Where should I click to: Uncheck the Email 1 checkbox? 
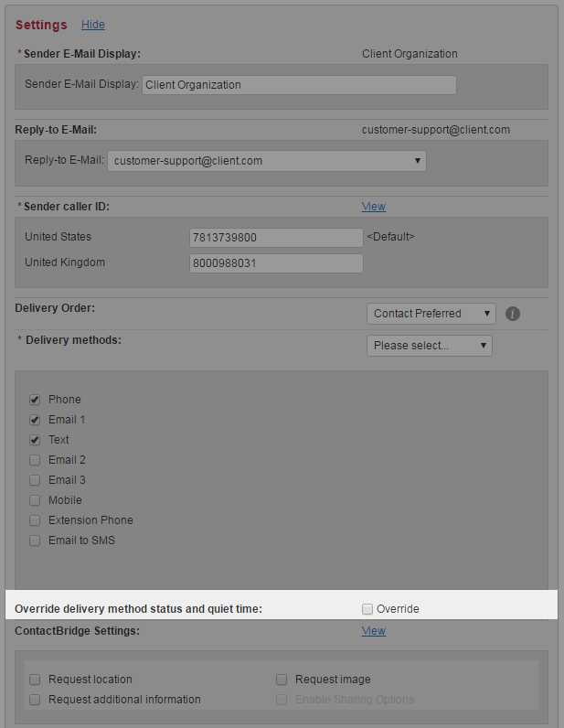click(35, 420)
